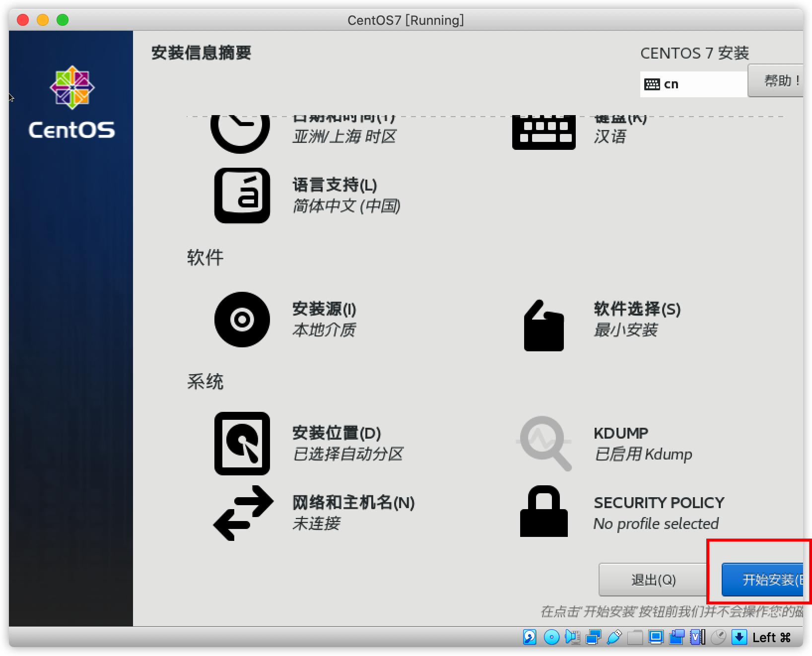Click the keyboard capture arrow indicator
The height and width of the screenshot is (656, 812).
(x=739, y=637)
